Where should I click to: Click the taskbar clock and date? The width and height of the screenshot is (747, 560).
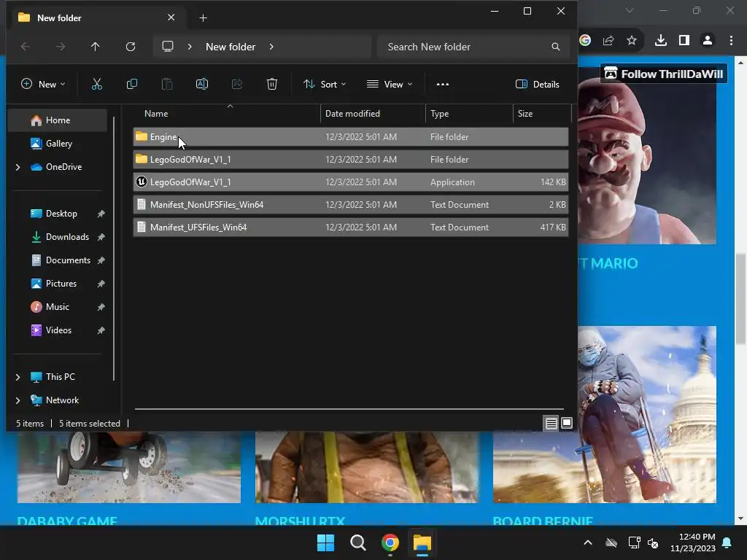(693, 542)
